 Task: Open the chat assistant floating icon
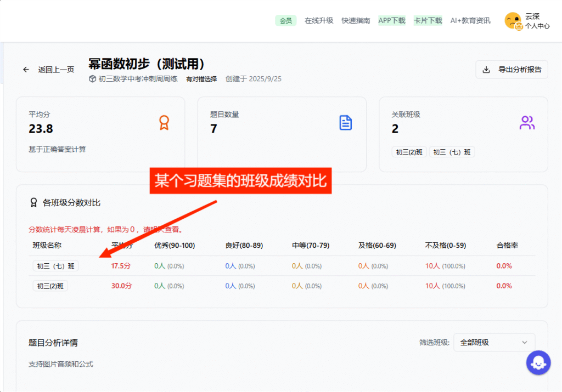538,362
